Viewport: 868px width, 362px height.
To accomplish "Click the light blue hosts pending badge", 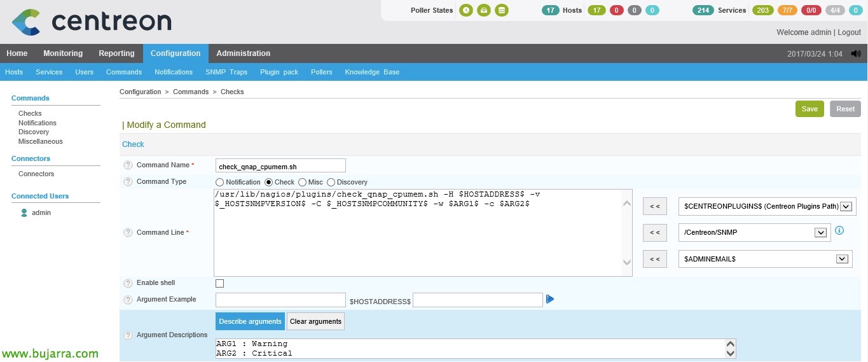I will 652,10.
